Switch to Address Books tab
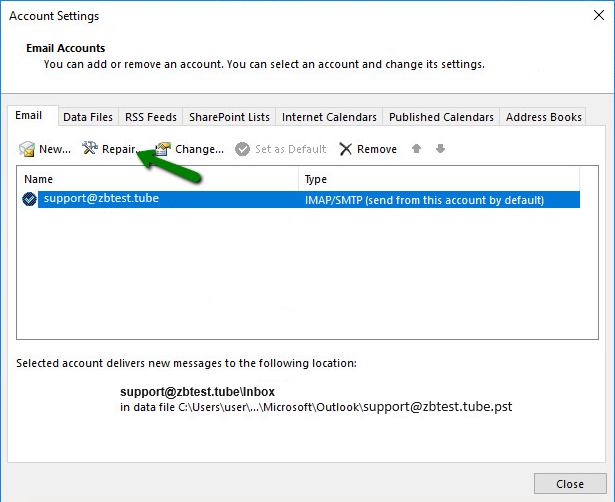Viewport: 615px width, 502px height. (x=543, y=117)
